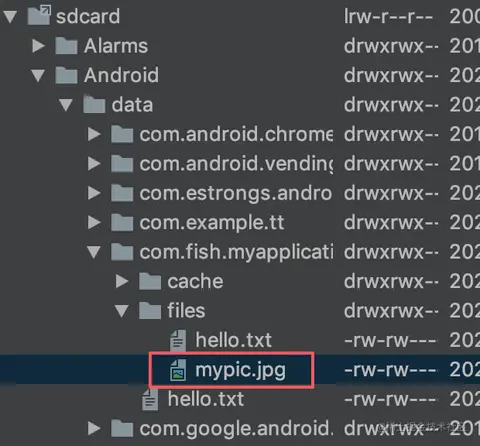
Task: Collapse the data folder arrow
Action: 66,105
